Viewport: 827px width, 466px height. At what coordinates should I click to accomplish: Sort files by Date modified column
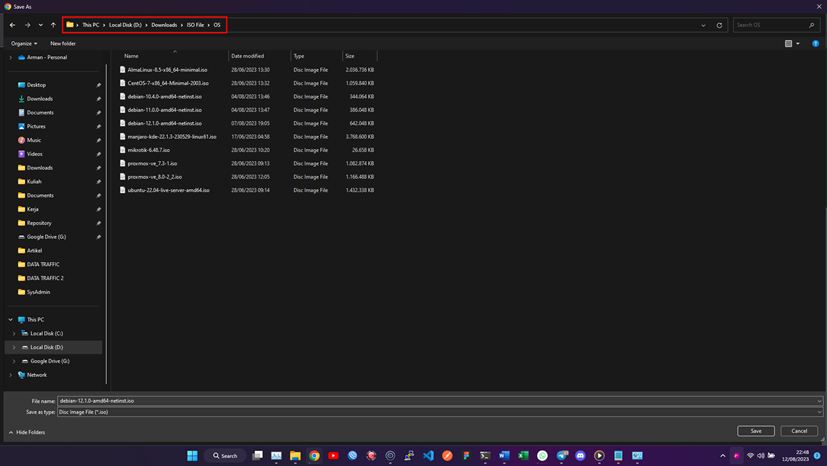pyautogui.click(x=248, y=56)
